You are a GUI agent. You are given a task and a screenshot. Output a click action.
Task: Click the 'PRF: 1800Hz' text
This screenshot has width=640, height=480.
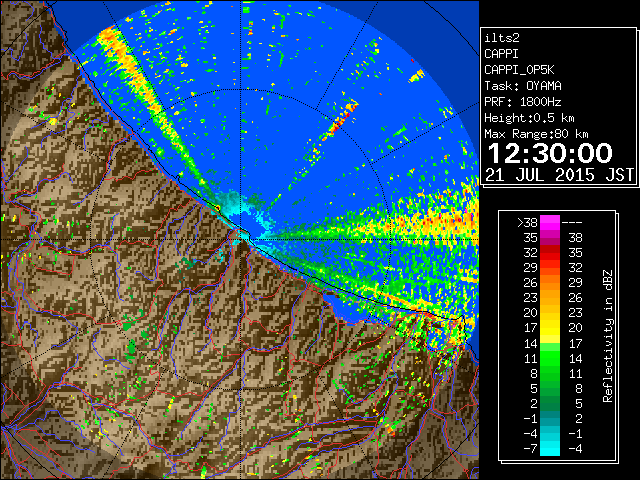522,102
